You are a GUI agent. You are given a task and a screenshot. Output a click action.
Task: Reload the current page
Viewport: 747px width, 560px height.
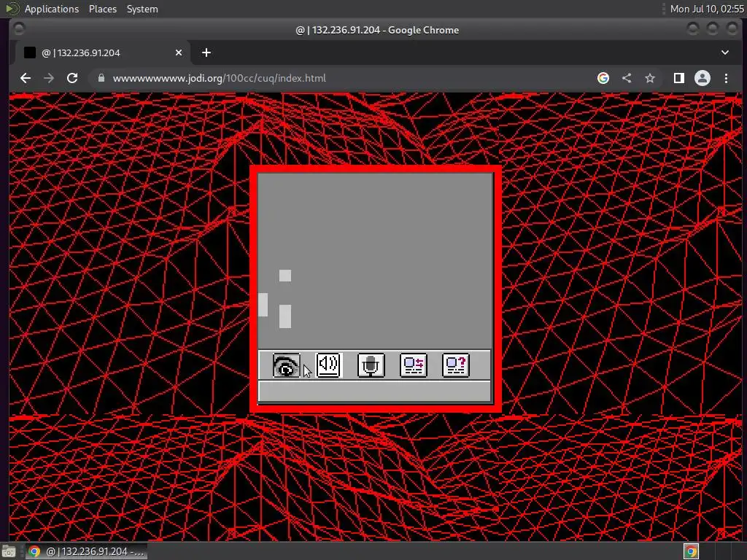coord(72,78)
